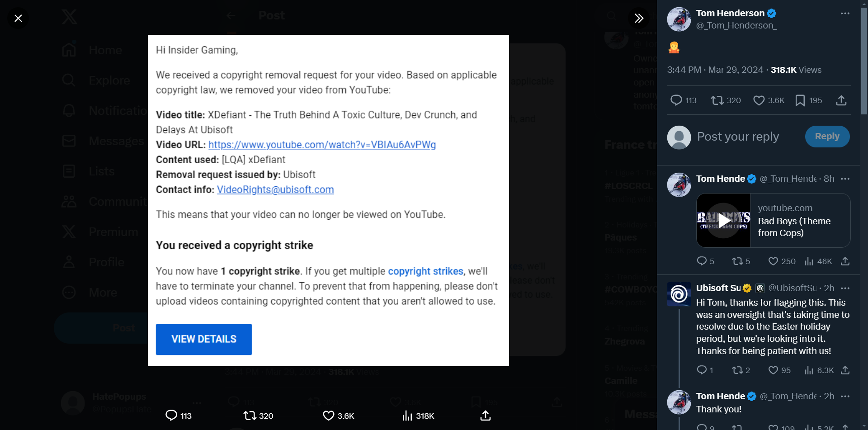The height and width of the screenshot is (430, 868).
Task: Focus the Post your reply field
Action: tap(738, 137)
